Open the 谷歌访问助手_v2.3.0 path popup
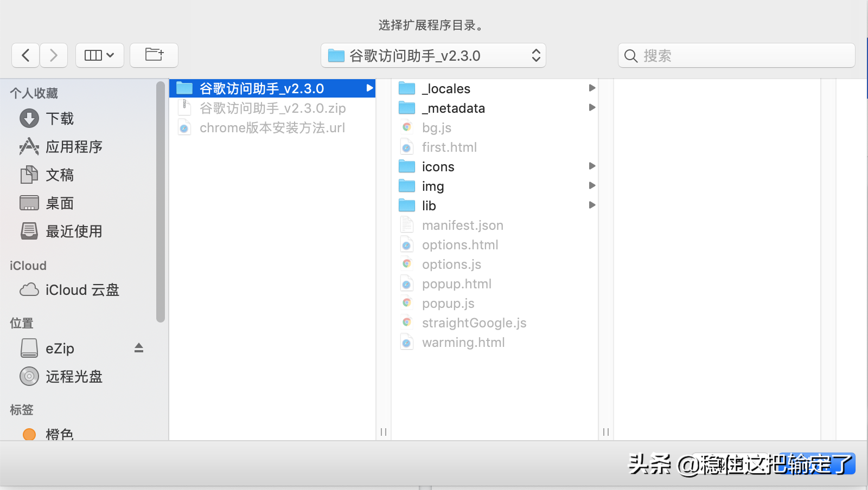 pyautogui.click(x=433, y=55)
